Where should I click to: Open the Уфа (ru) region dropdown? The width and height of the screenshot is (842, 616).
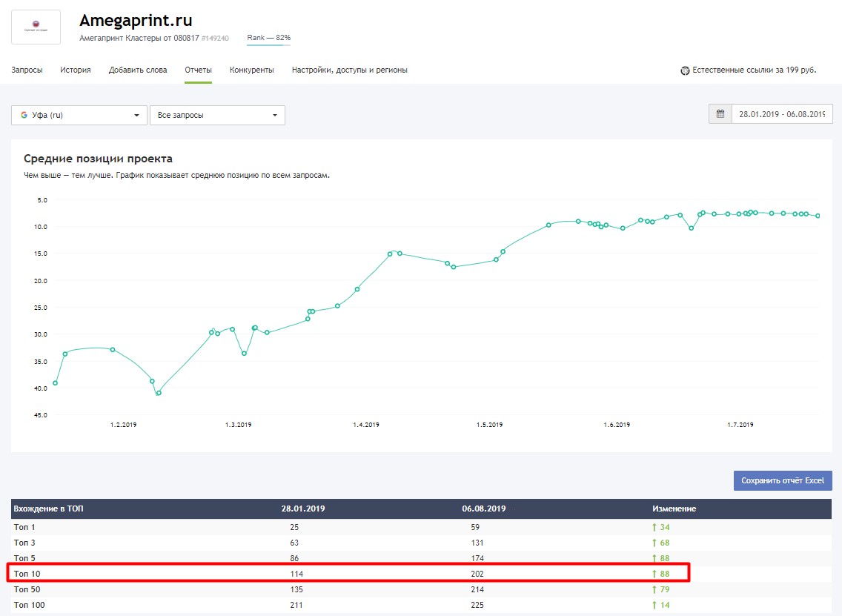point(79,115)
